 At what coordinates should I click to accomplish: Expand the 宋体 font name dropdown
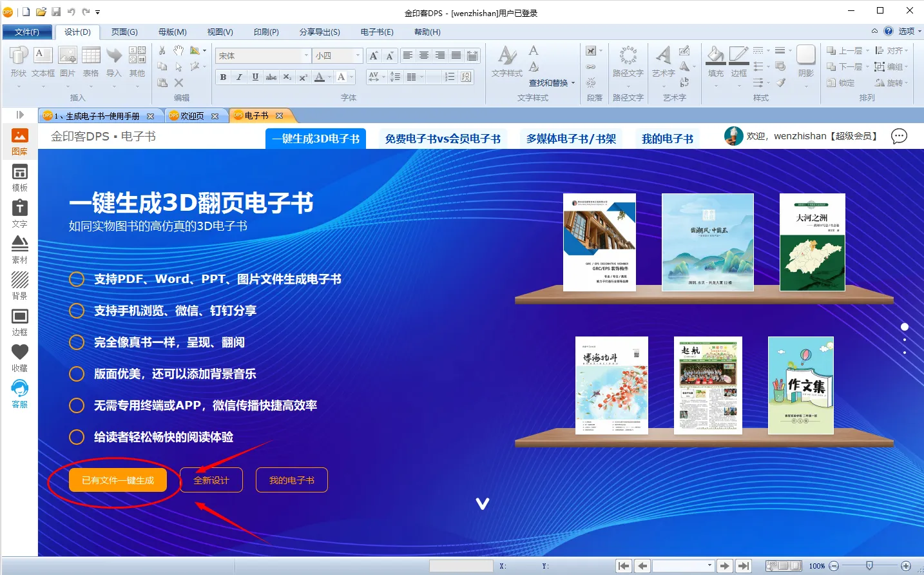(306, 56)
